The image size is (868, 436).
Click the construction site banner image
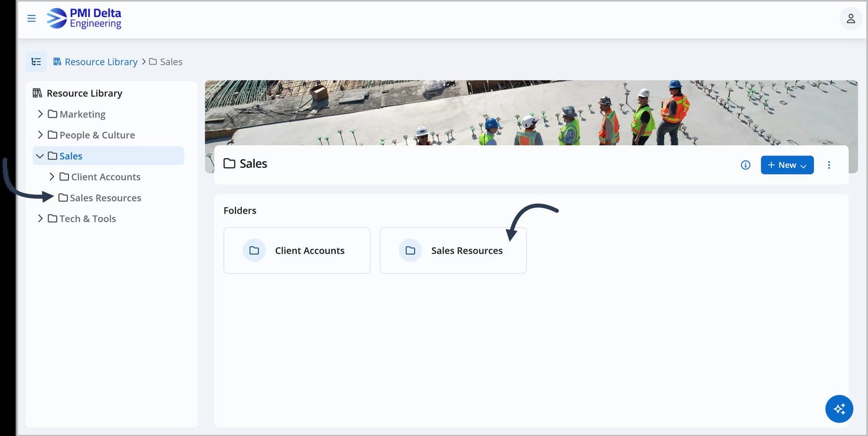[x=531, y=113]
